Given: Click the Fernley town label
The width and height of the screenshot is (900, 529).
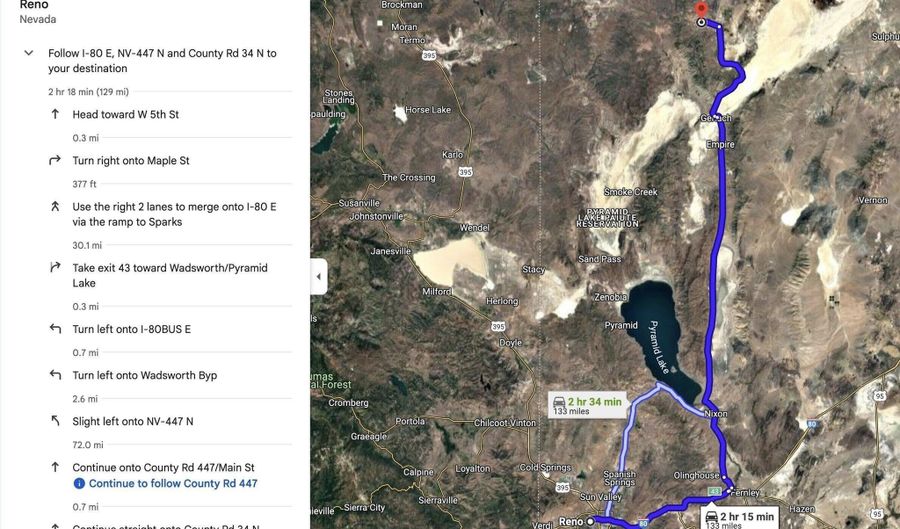Looking at the screenshot, I should pos(745,493).
